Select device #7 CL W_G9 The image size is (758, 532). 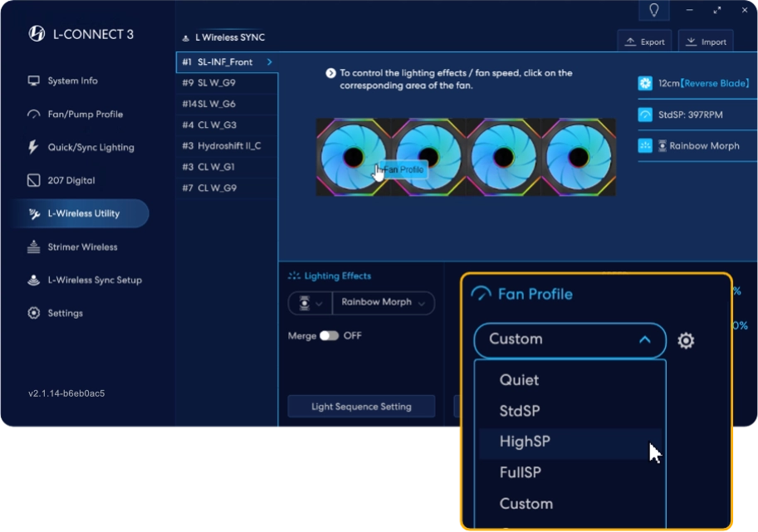(227, 188)
